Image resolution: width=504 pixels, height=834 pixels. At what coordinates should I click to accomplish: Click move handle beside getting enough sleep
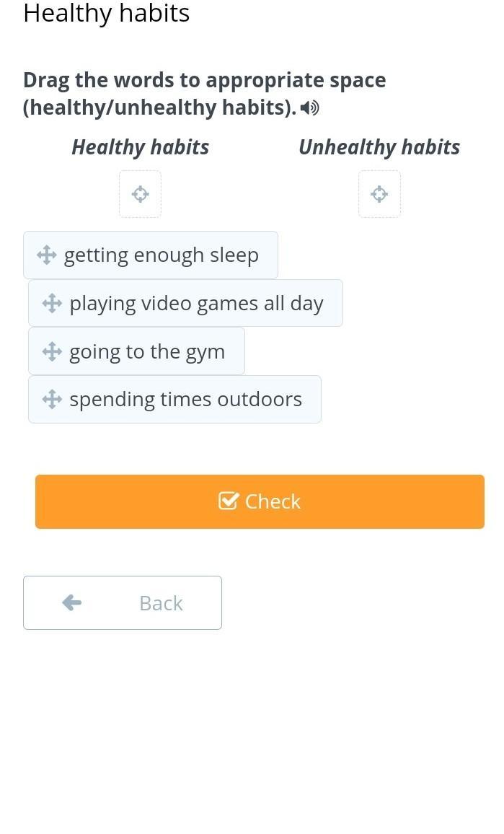point(46,255)
